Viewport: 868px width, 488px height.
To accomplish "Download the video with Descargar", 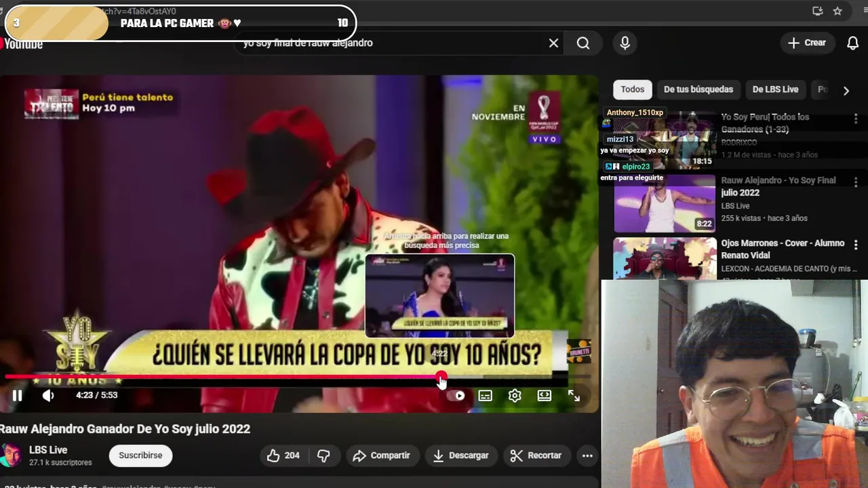I will click(461, 455).
